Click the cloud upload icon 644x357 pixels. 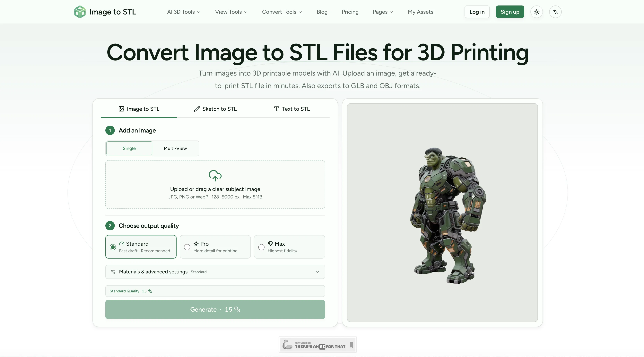(215, 176)
